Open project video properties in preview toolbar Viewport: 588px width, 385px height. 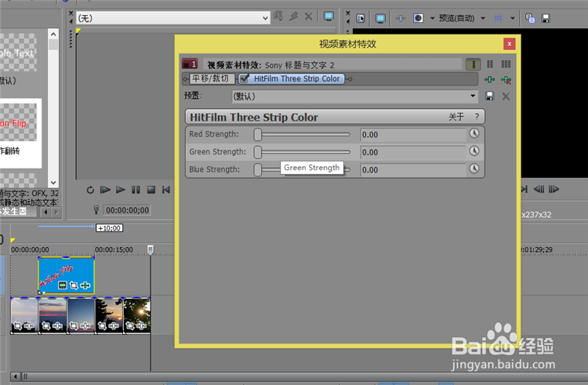361,18
